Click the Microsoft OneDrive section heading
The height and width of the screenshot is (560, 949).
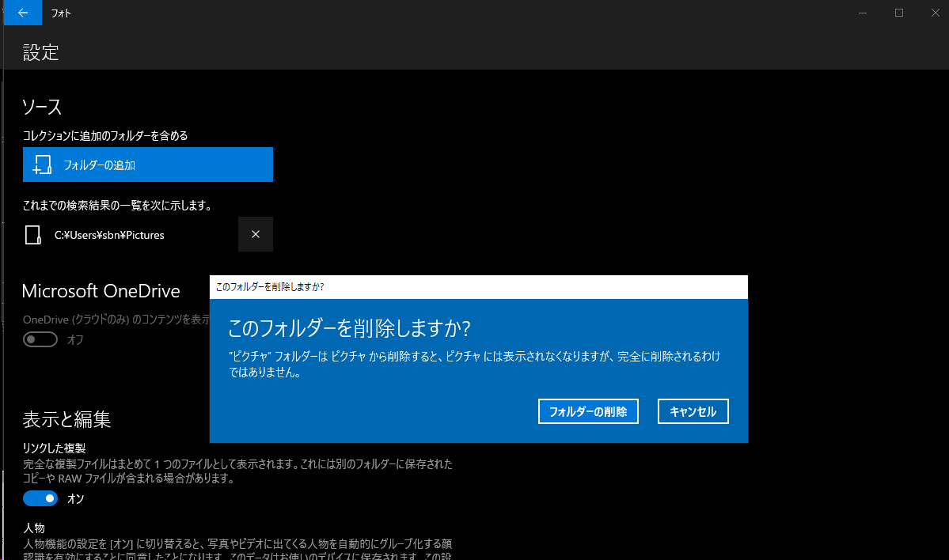tap(101, 291)
